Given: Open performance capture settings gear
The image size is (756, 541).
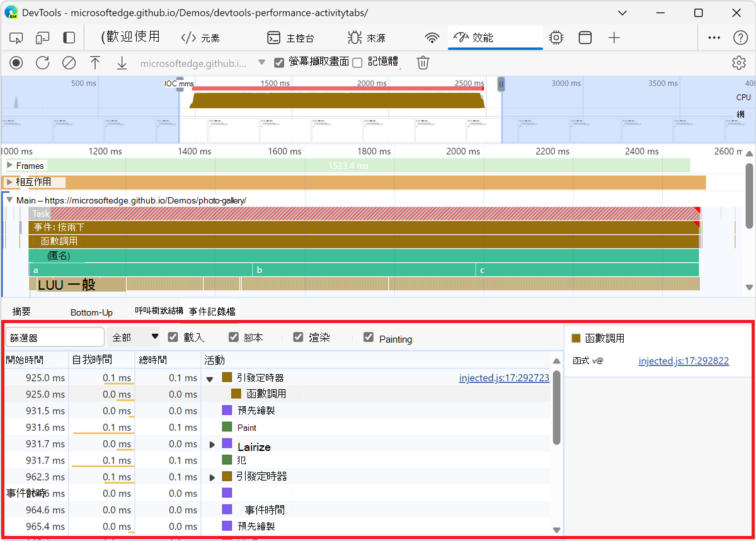Looking at the screenshot, I should point(739,62).
